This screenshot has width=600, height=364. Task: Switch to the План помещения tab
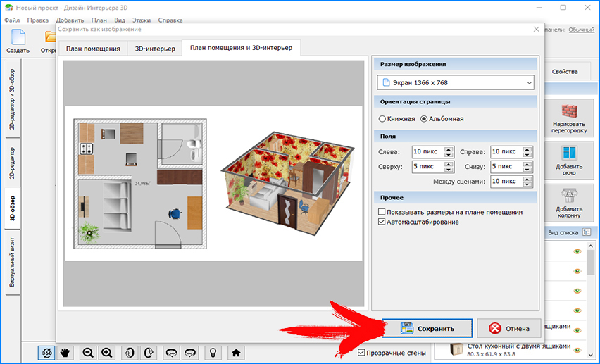pyautogui.click(x=93, y=49)
